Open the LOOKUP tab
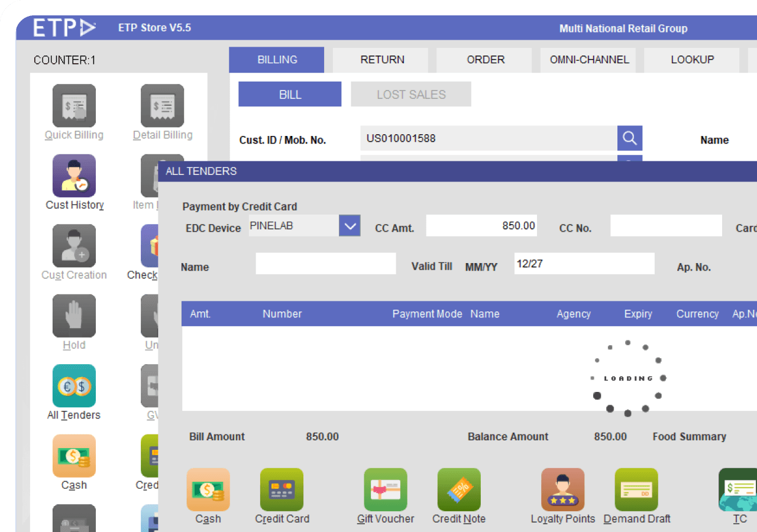757x532 pixels. click(x=692, y=60)
